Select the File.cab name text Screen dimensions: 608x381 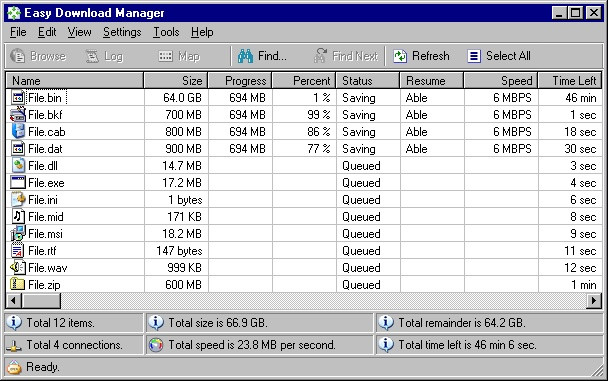[47, 132]
